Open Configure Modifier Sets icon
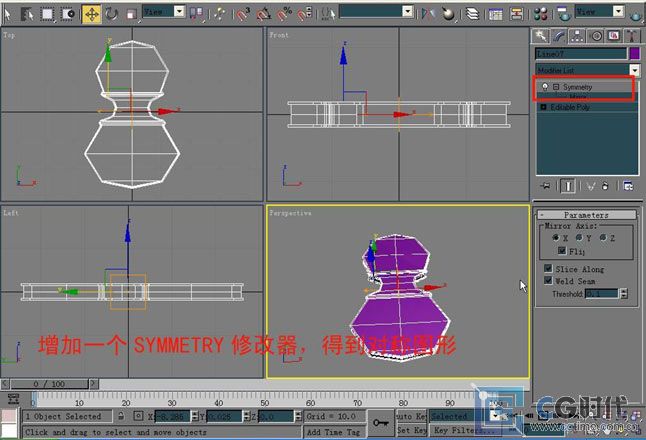The height and width of the screenshot is (440, 646). point(628,186)
